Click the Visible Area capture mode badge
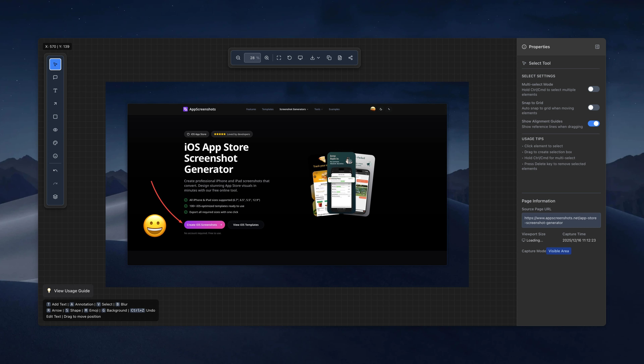Screen dimensions: 644x364 [558, 251]
